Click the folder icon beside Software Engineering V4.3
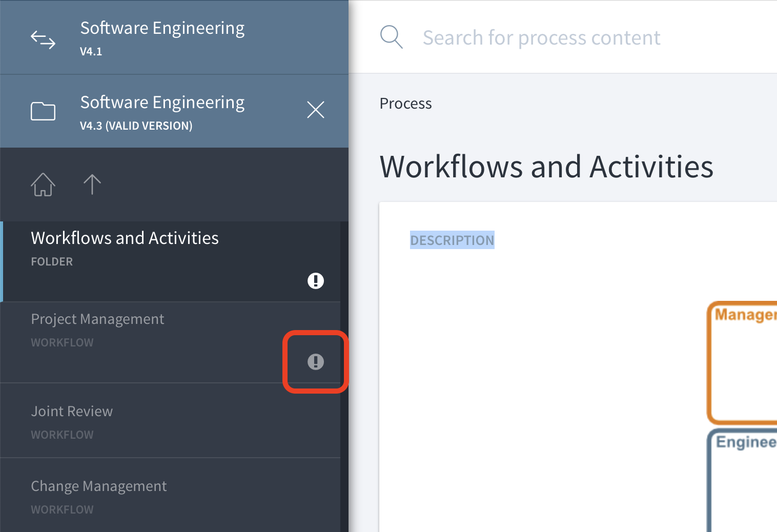The width and height of the screenshot is (777, 532). tap(43, 111)
